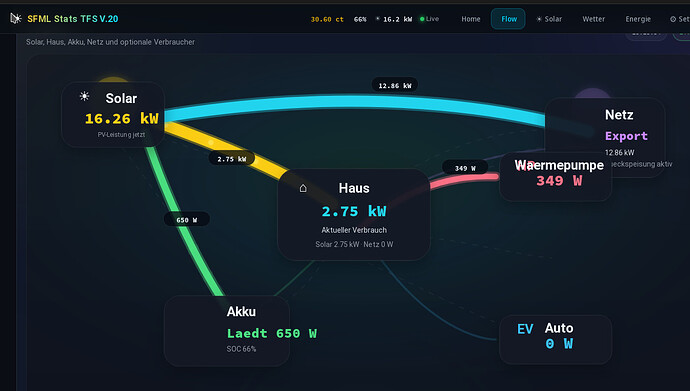Open the Wetter tab
690x391 pixels.
tap(593, 19)
